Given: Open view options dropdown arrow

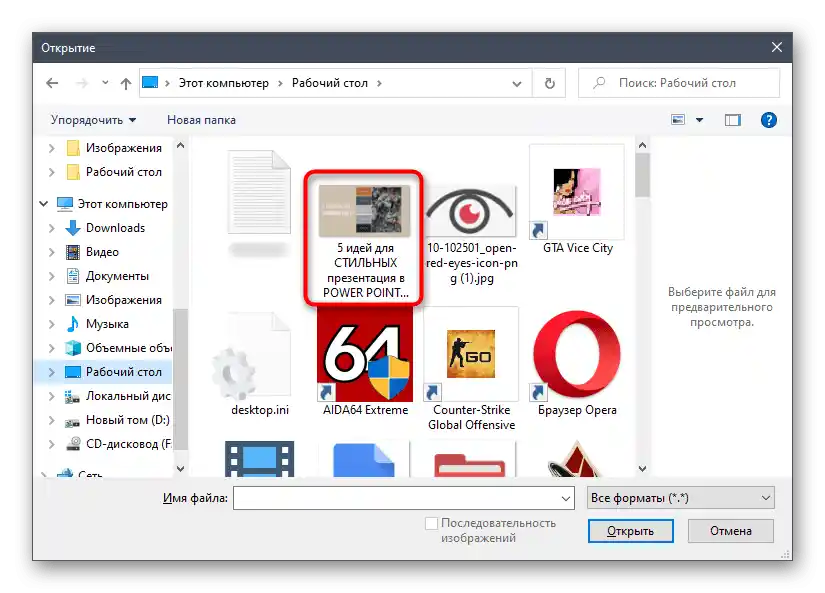Looking at the screenshot, I should pyautogui.click(x=699, y=120).
